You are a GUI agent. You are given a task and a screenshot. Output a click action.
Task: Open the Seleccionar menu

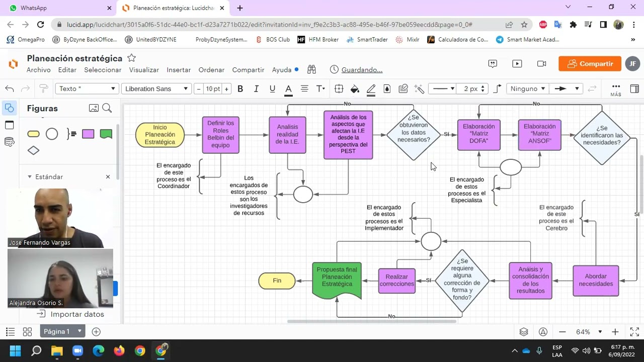coord(103,70)
